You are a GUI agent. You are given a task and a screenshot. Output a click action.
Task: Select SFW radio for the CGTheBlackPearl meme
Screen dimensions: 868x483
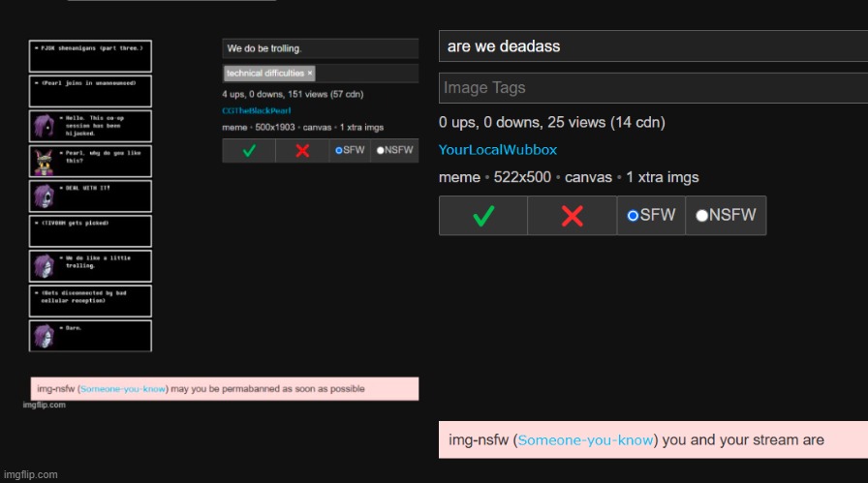[338, 151]
